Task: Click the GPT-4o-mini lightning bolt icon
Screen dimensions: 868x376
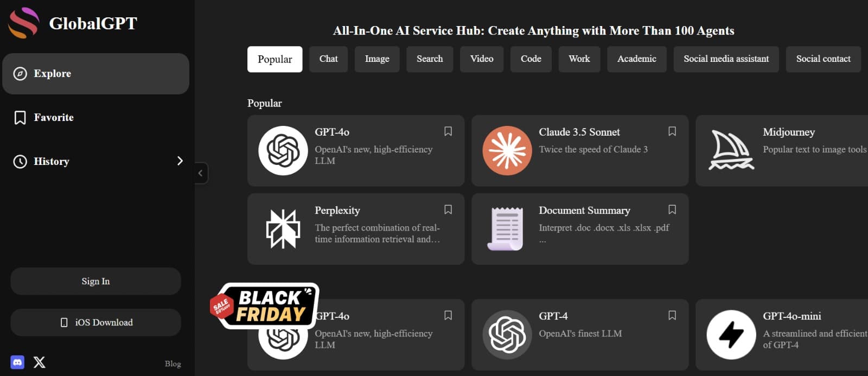Action: pyautogui.click(x=731, y=335)
